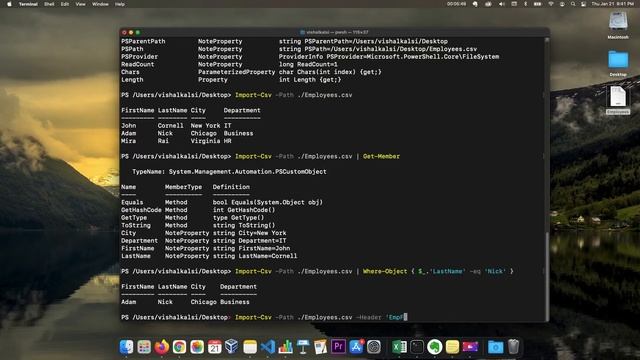Open the Apple menu
Screen dimensions: 640x360
pyautogui.click(x=9, y=4)
